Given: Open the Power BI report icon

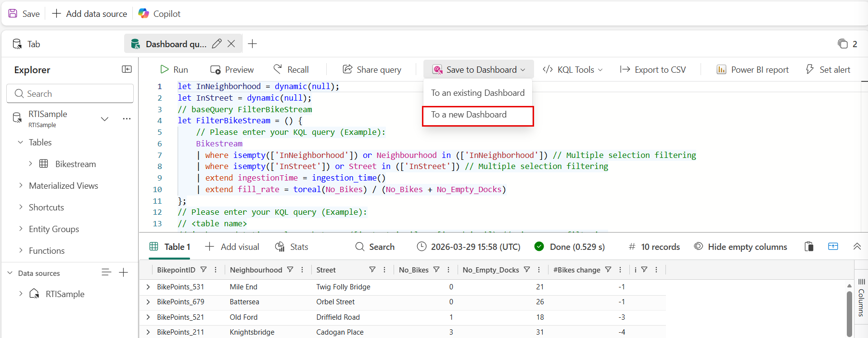Looking at the screenshot, I should tap(721, 70).
